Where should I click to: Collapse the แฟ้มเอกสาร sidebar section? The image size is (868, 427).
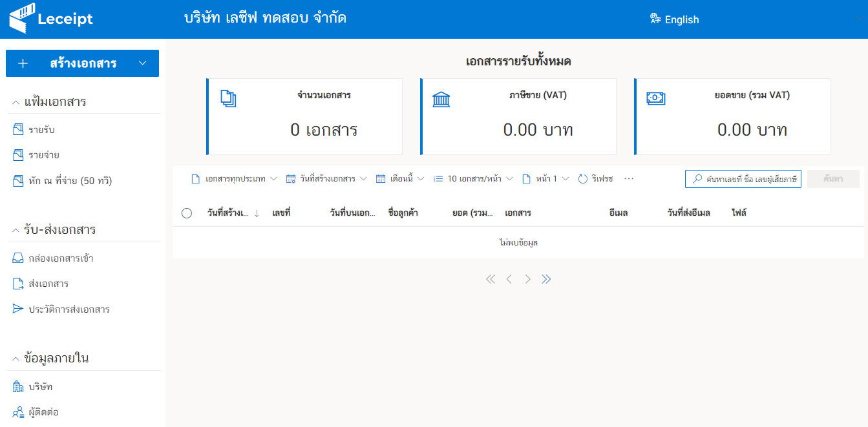click(x=16, y=101)
